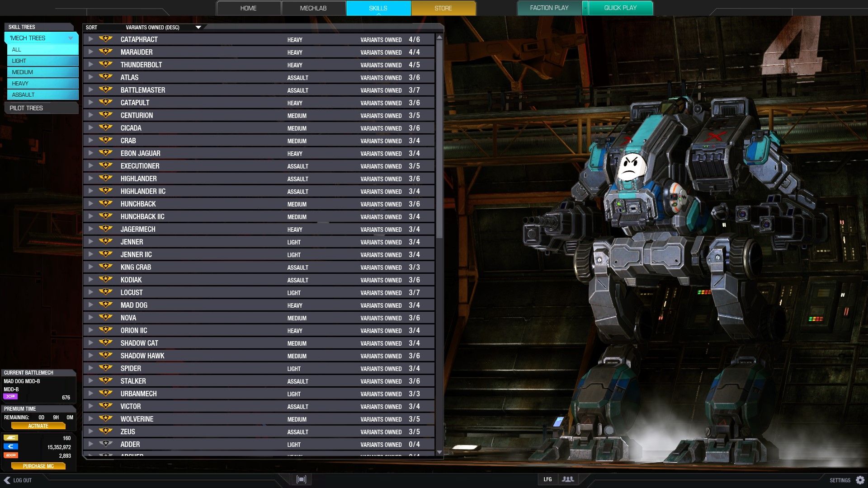
Task: Click the C-Bills currency icon
Action: [10, 446]
